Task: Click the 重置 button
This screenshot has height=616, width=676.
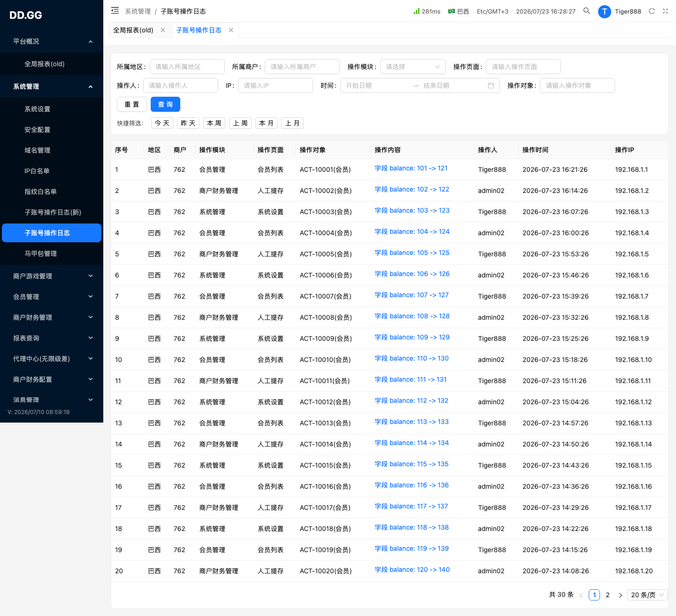Action: click(132, 104)
